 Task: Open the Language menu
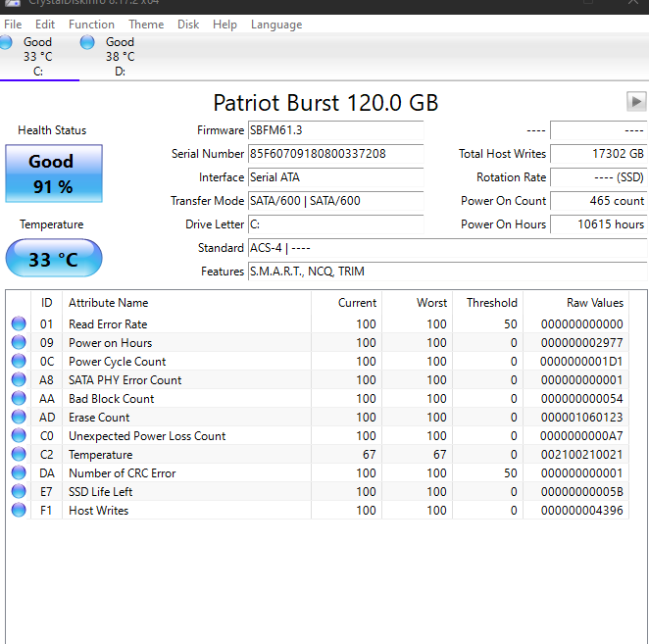click(x=276, y=25)
